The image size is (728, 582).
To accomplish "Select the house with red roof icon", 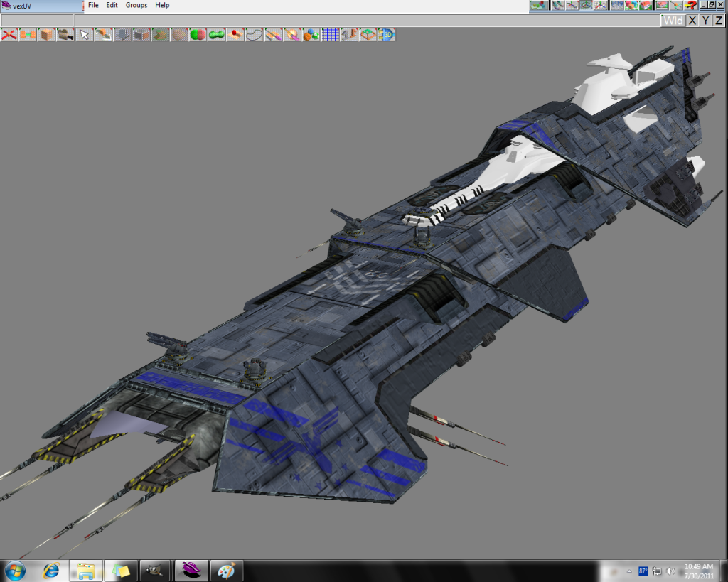I will (646, 5).
